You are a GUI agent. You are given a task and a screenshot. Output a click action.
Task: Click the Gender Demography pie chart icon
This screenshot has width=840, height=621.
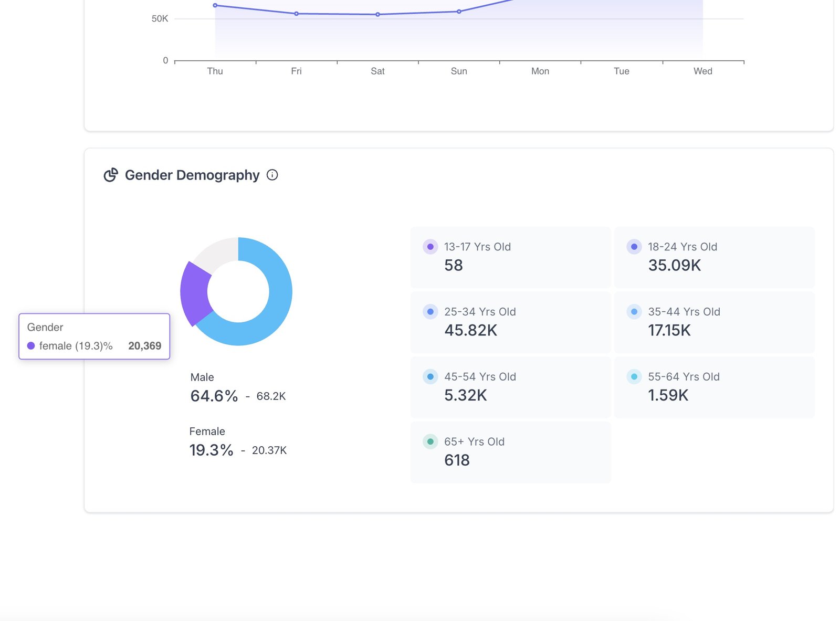pos(111,175)
